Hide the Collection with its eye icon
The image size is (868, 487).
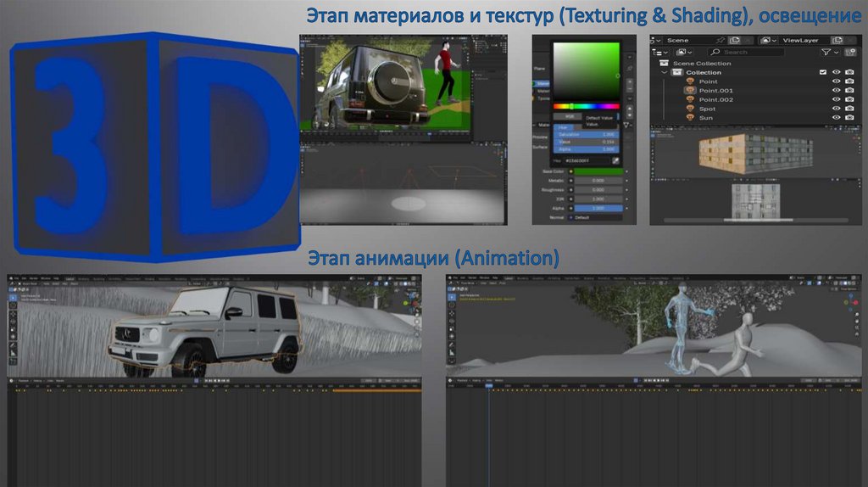tap(837, 72)
